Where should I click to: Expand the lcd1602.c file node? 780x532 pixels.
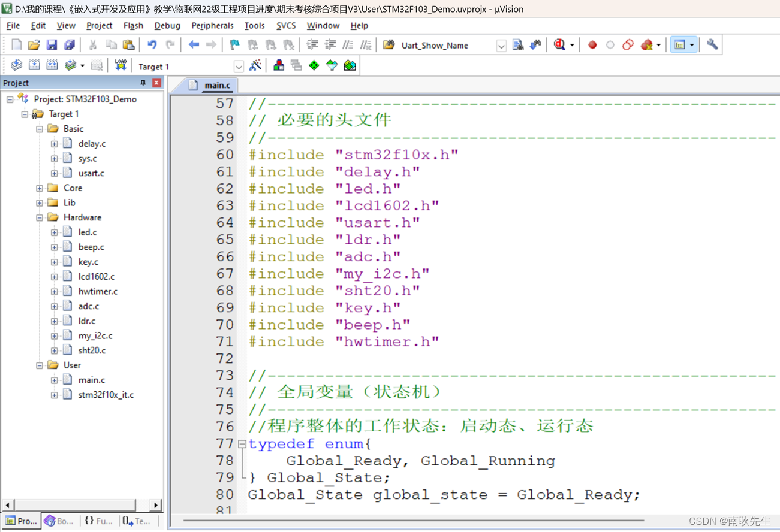click(x=54, y=277)
